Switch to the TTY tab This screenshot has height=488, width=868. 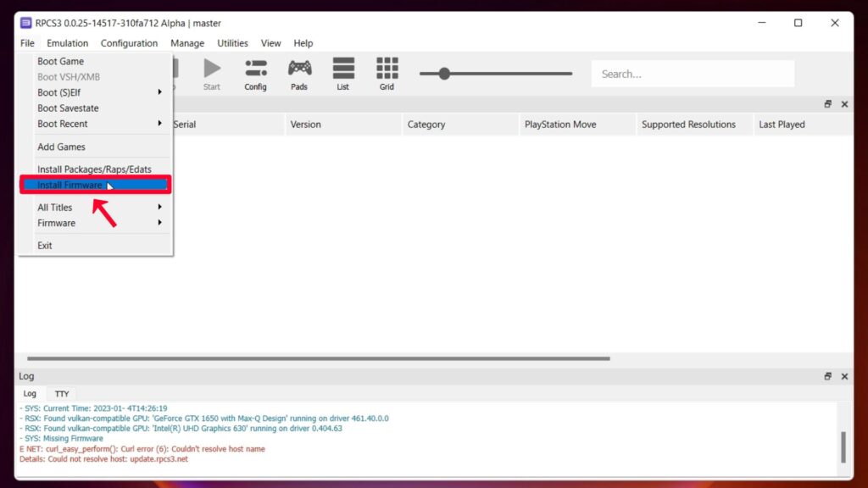click(62, 394)
